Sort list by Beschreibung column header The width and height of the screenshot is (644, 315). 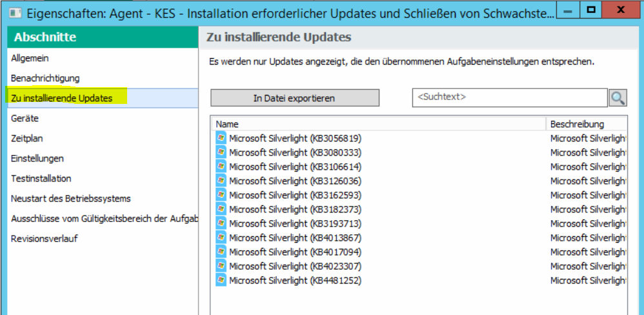click(587, 124)
